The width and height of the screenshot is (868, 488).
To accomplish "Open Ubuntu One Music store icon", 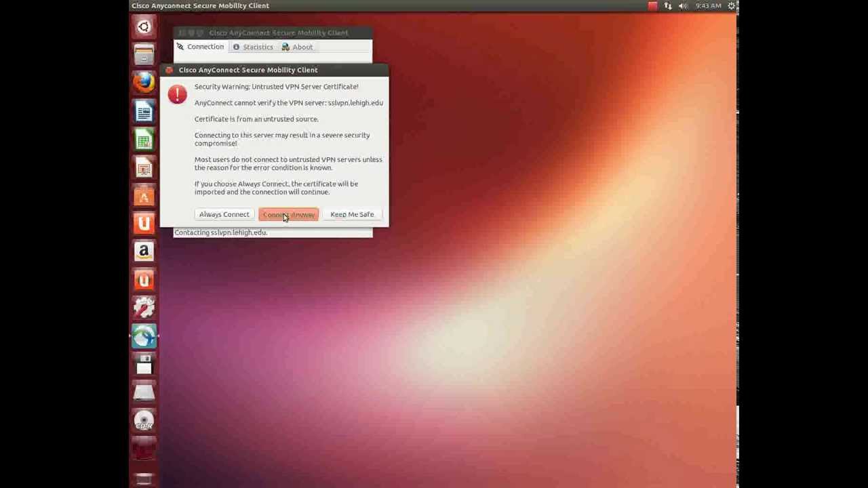I will (x=144, y=280).
